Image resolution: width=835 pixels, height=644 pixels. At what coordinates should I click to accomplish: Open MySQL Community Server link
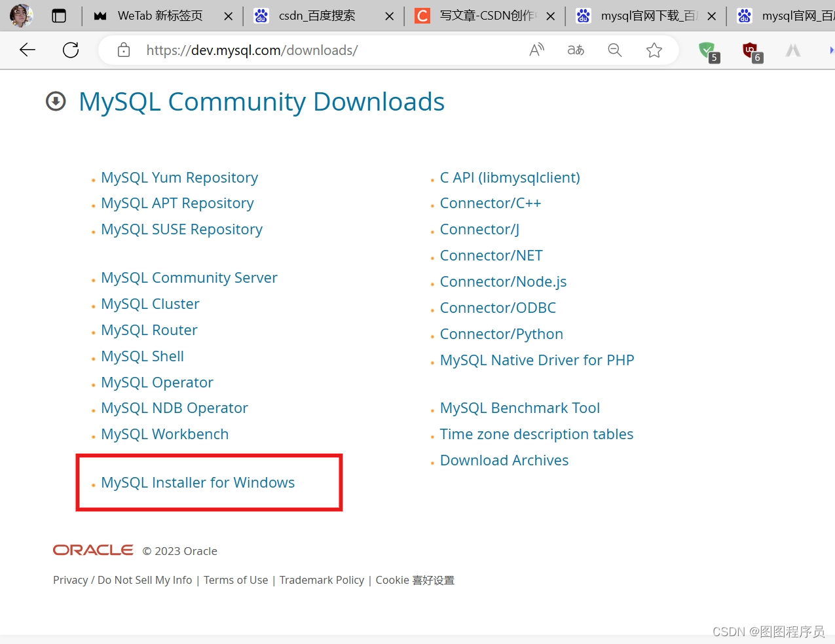point(189,278)
